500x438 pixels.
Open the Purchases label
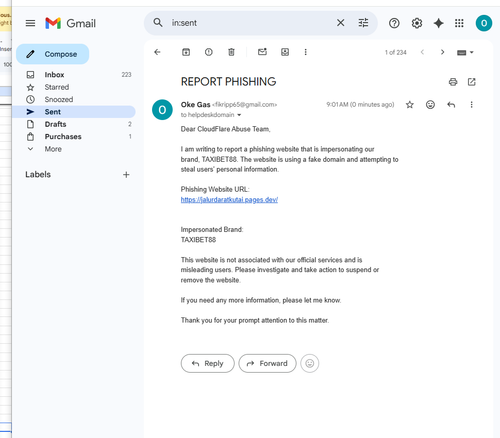click(x=74, y=136)
